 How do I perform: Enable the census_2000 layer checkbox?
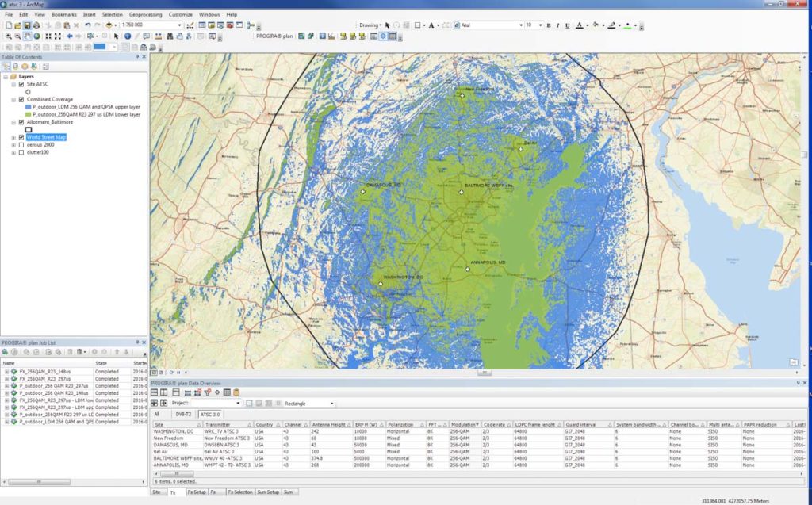[21, 145]
